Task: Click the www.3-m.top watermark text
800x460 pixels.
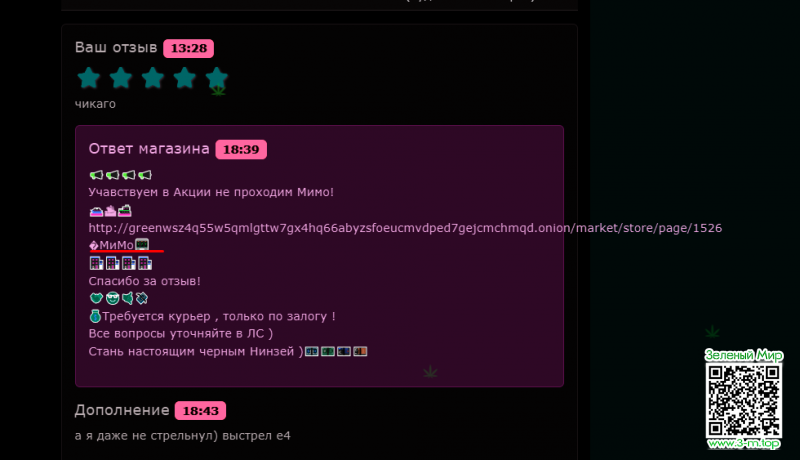Action: 745,443
